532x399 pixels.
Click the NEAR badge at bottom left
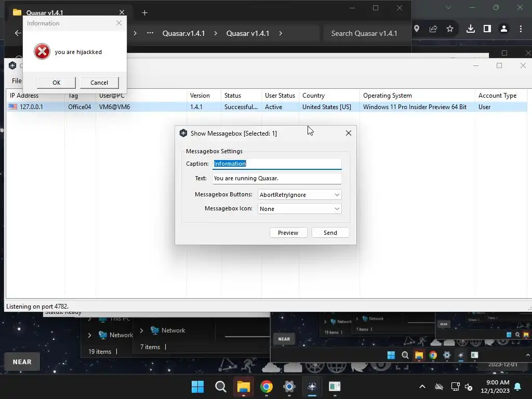[22, 362]
